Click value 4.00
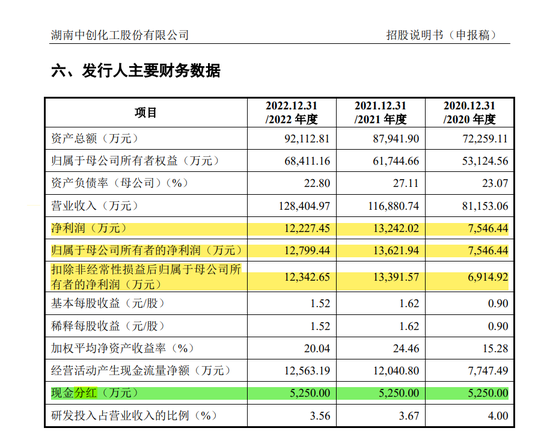Screen dimensions: 550x431 click(498, 416)
